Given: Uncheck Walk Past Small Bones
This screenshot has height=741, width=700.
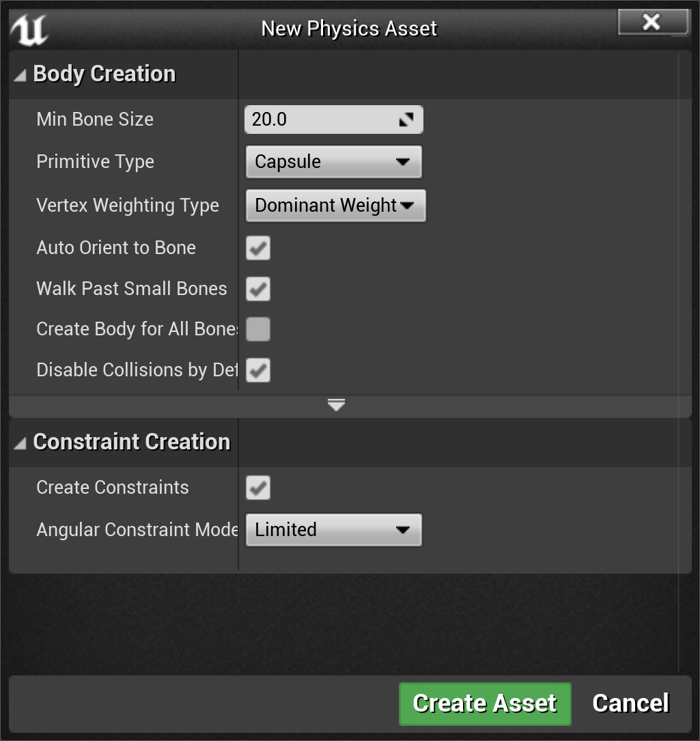Looking at the screenshot, I should pyautogui.click(x=257, y=289).
